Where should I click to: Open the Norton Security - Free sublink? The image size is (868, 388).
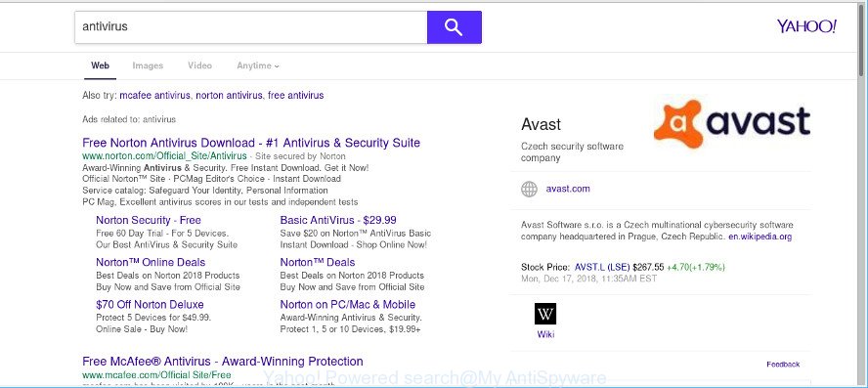149,220
